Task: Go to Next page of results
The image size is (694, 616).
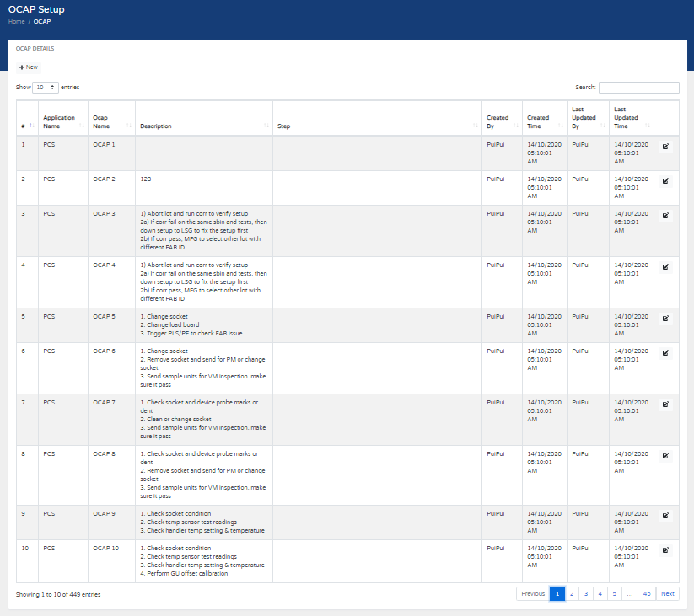Action: tap(667, 594)
